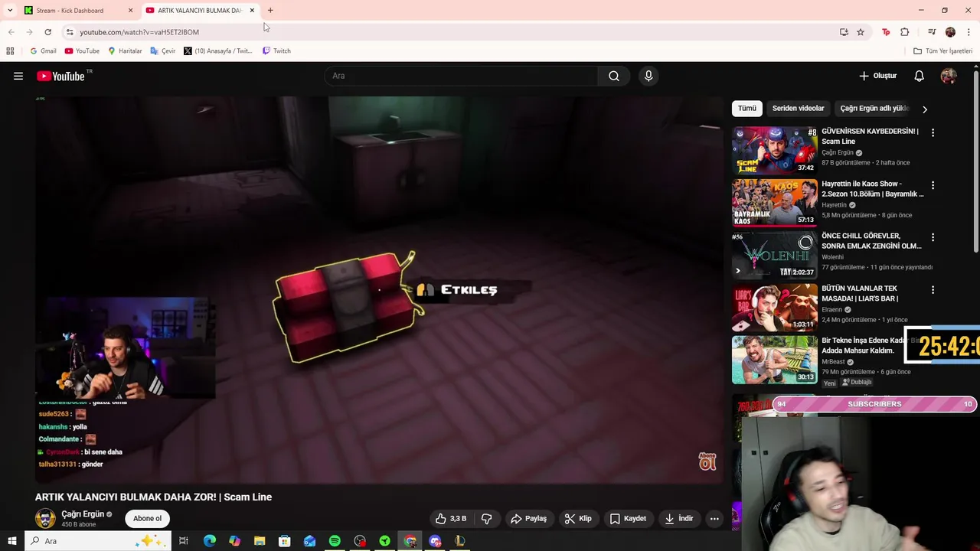Select the Tümü filter chip
This screenshot has width=980, height=551.
(x=746, y=109)
